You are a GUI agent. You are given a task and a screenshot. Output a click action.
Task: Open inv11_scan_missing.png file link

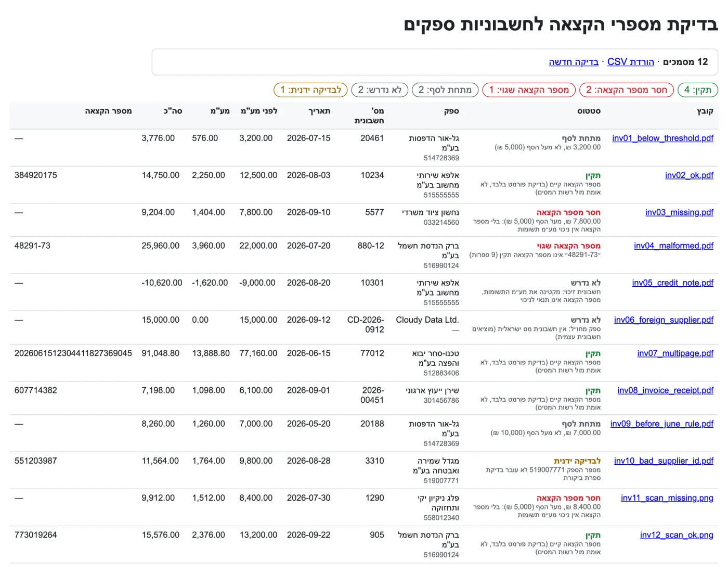(x=667, y=498)
